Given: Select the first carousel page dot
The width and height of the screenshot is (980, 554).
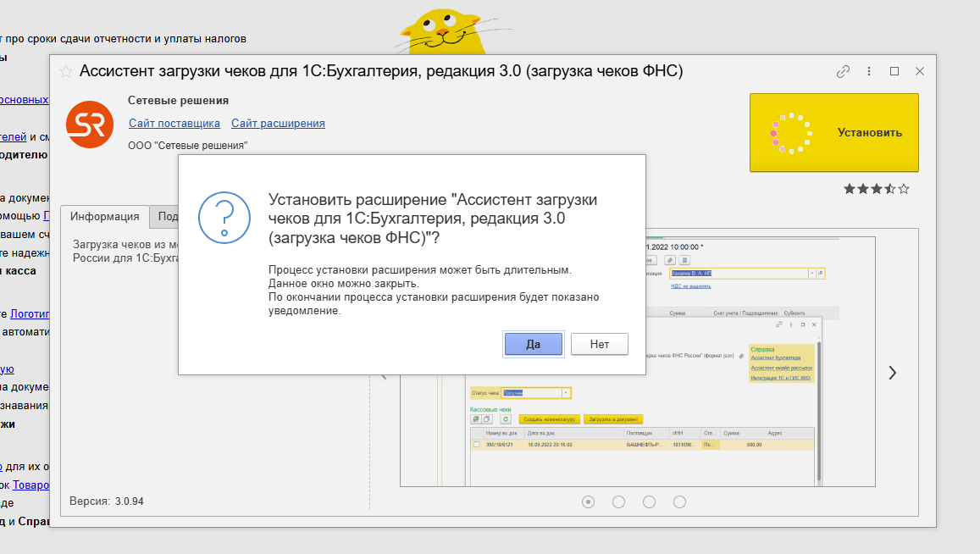Looking at the screenshot, I should point(589,501).
